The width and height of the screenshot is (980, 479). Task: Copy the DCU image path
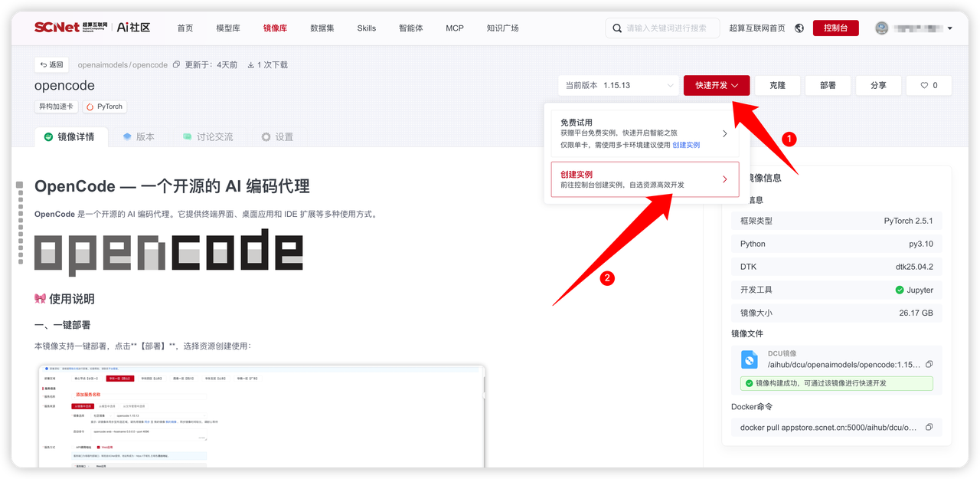coord(929,365)
